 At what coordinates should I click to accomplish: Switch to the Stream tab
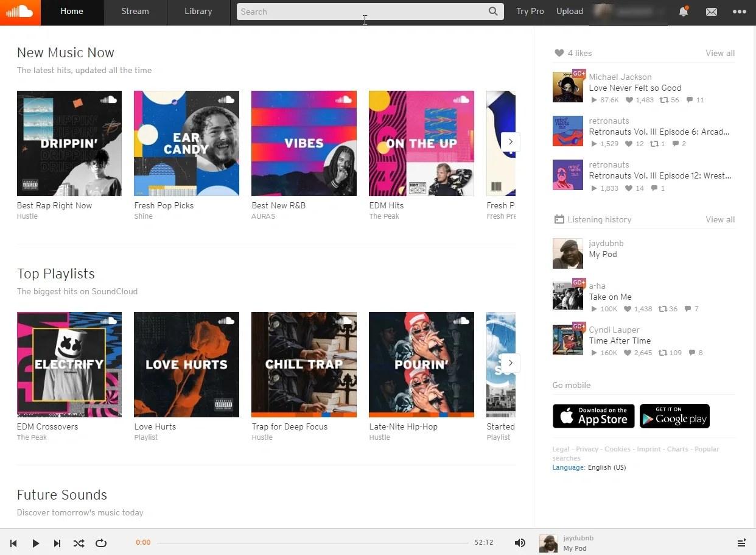[135, 12]
